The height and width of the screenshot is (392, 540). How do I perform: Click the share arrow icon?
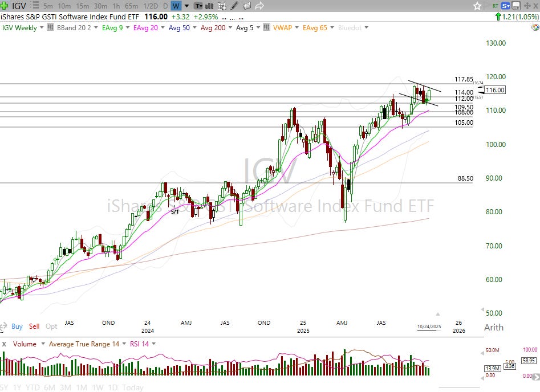pos(259,6)
